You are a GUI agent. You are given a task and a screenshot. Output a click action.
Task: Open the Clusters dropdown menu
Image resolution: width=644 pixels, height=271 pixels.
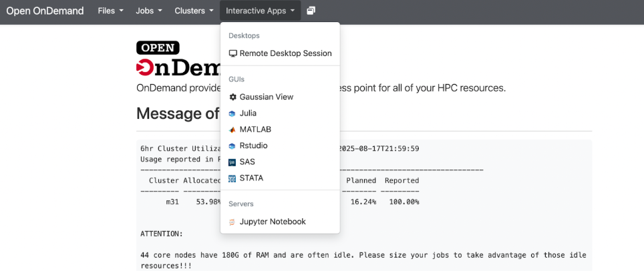pos(194,11)
